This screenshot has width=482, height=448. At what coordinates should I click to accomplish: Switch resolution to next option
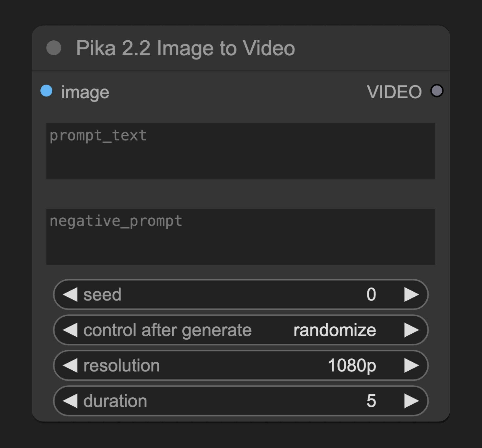[x=411, y=365]
